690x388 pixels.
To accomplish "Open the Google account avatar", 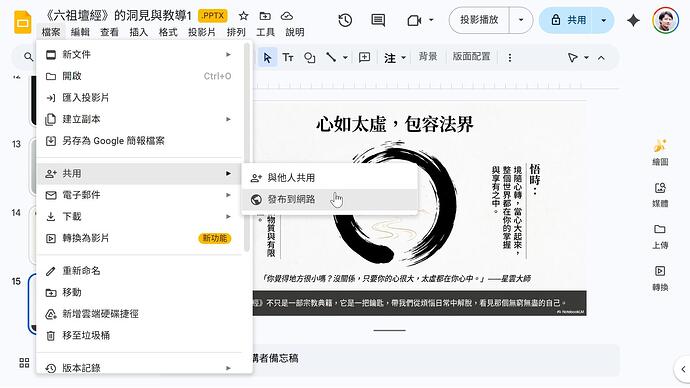I will coord(665,20).
